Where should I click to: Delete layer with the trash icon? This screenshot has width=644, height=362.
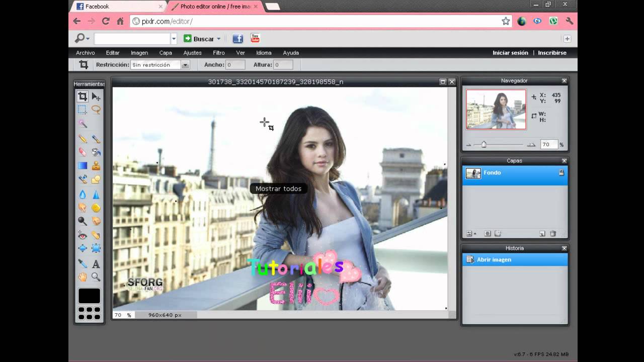pyautogui.click(x=552, y=233)
